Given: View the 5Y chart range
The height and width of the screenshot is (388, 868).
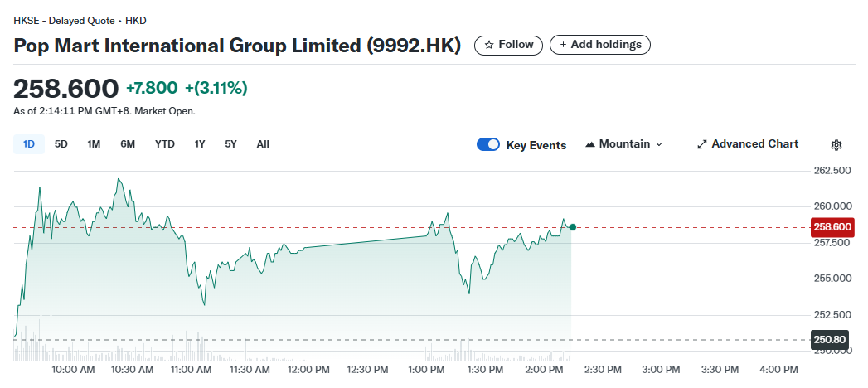Looking at the screenshot, I should 230,144.
